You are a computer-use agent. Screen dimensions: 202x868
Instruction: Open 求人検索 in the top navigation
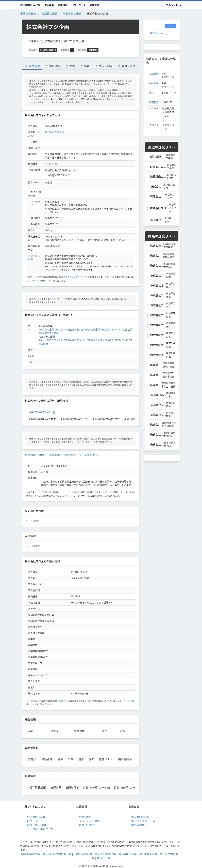(x=49, y=5)
